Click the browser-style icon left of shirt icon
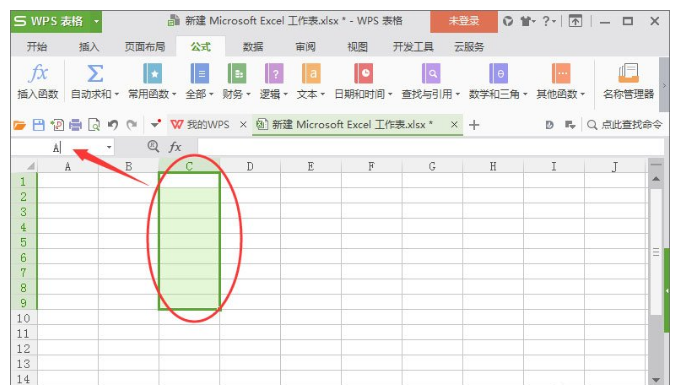 (508, 21)
